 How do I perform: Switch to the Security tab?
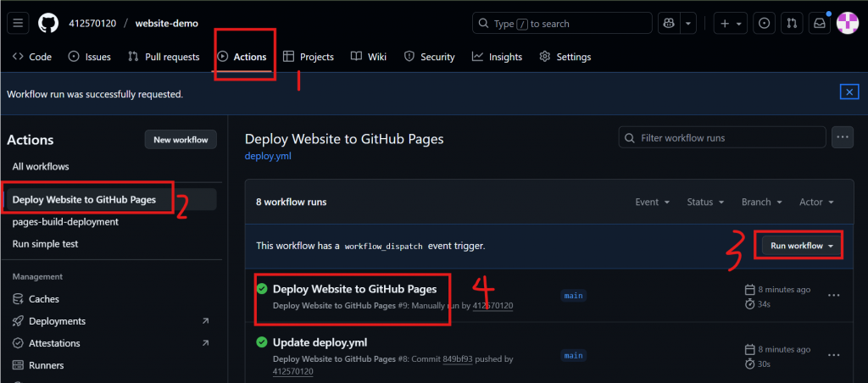click(x=430, y=57)
